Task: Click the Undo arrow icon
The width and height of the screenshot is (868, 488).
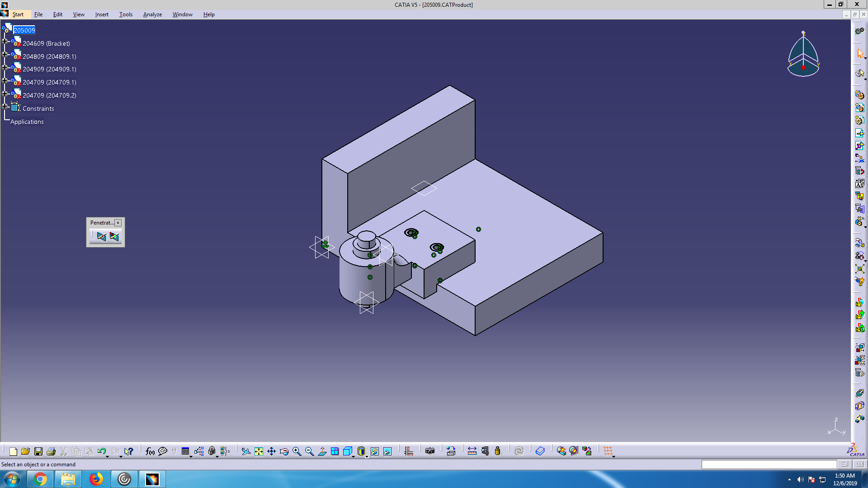Action: tap(101, 451)
